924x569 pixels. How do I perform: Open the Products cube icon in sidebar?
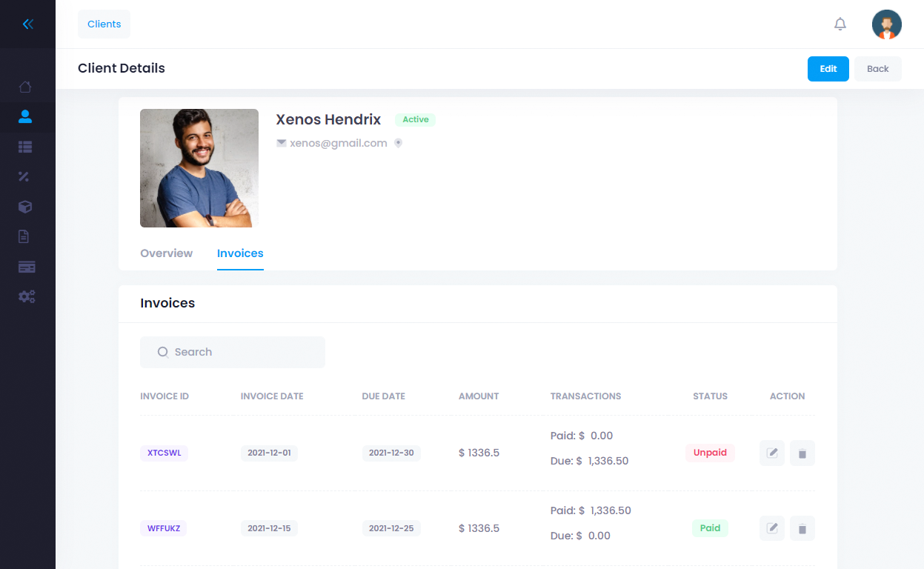click(x=26, y=207)
